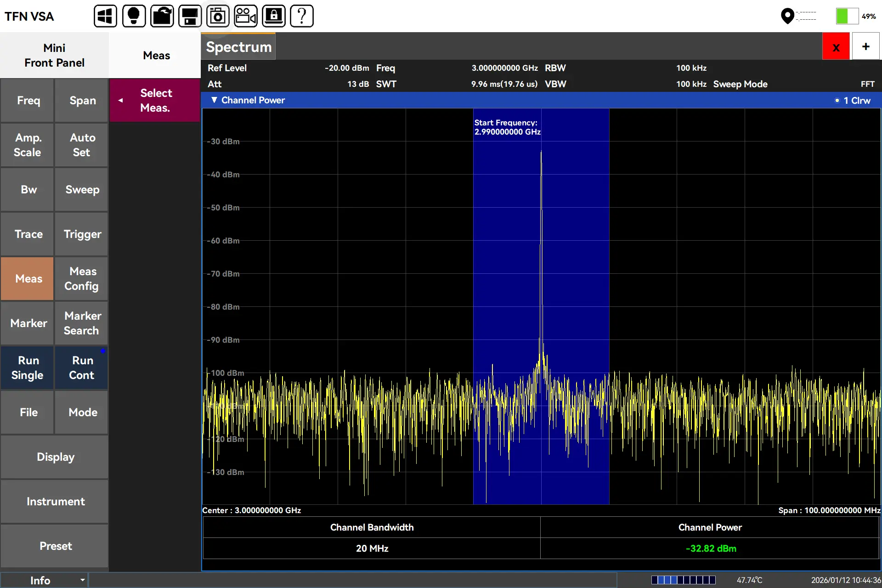The image size is (882, 588).
Task: Click the Windows logo toolbar icon
Action: (105, 16)
